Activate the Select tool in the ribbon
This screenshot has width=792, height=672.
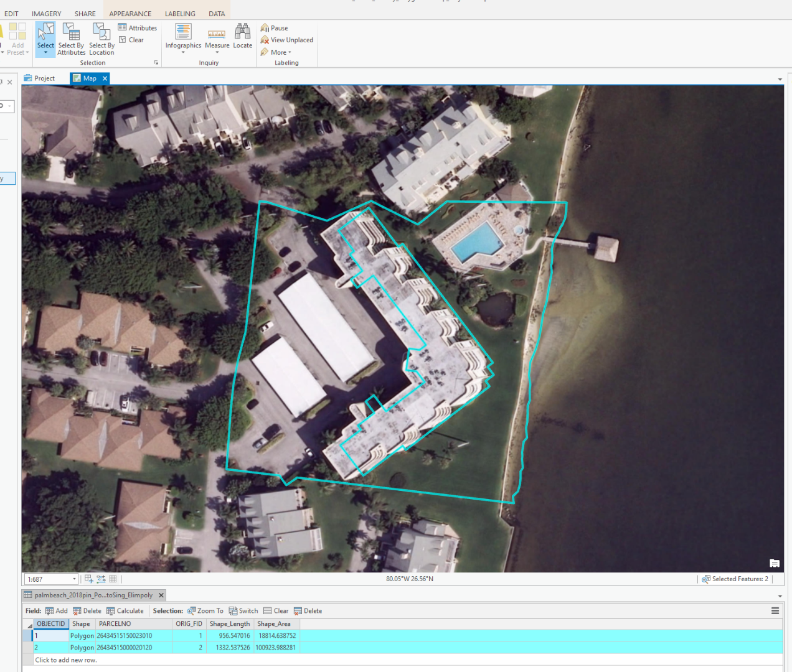coord(45,35)
